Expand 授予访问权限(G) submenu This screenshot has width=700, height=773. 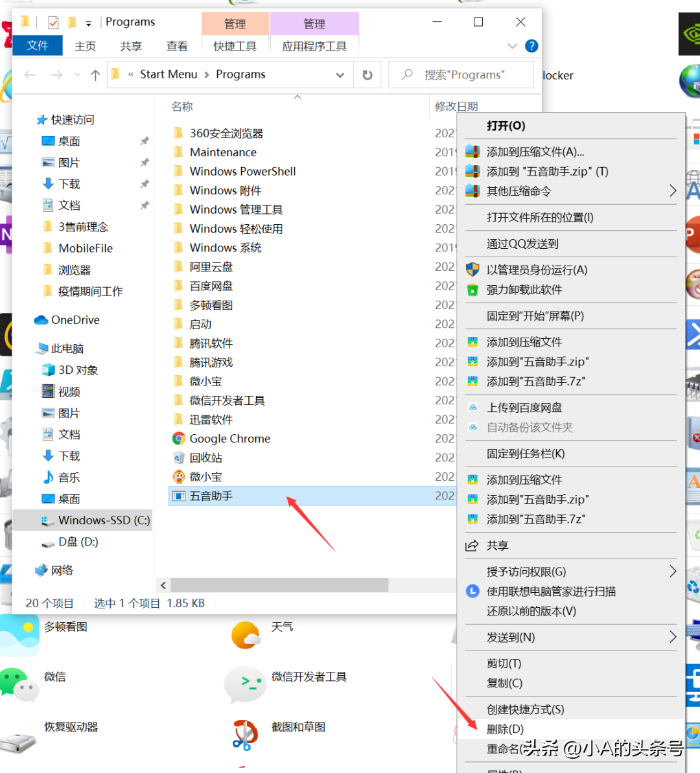[x=571, y=572]
